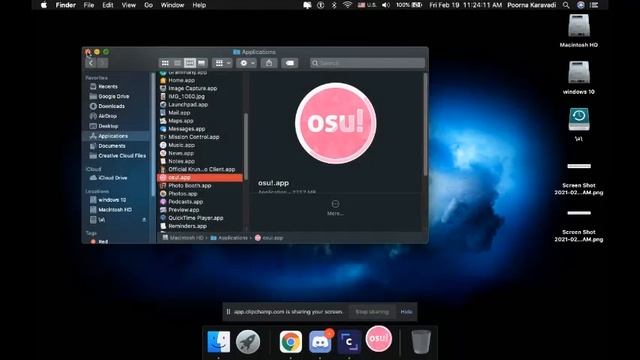Open the Window menu
This screenshot has width=640, height=360.
point(172,5)
